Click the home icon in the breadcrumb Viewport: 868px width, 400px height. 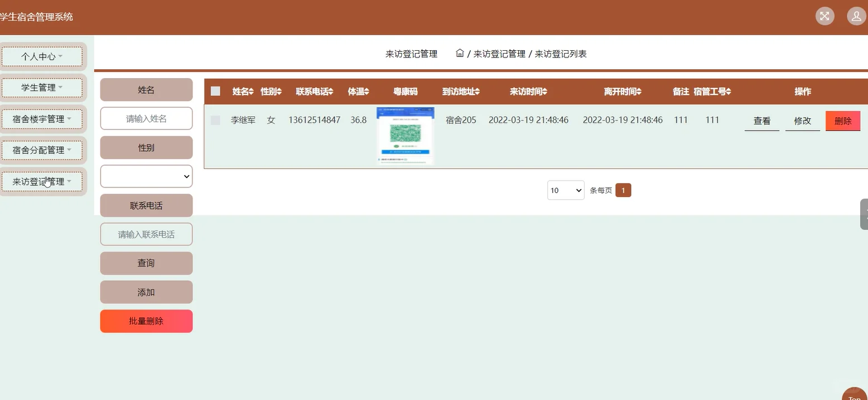tap(459, 53)
